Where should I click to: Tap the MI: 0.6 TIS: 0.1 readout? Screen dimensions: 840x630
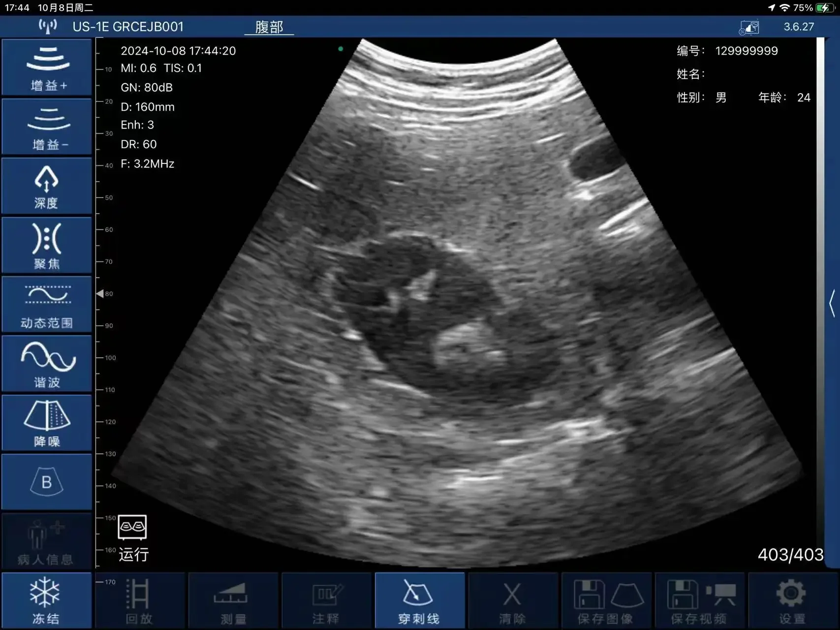[x=161, y=68]
